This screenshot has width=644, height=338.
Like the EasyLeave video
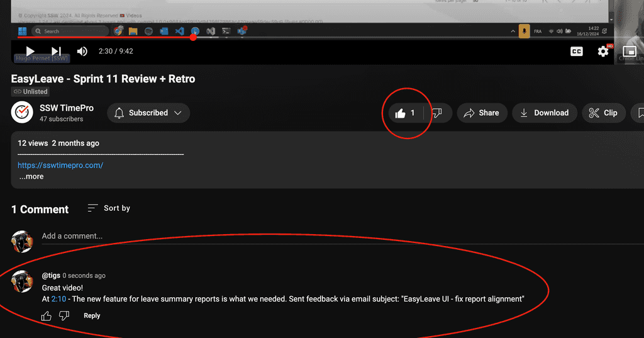[x=404, y=113]
